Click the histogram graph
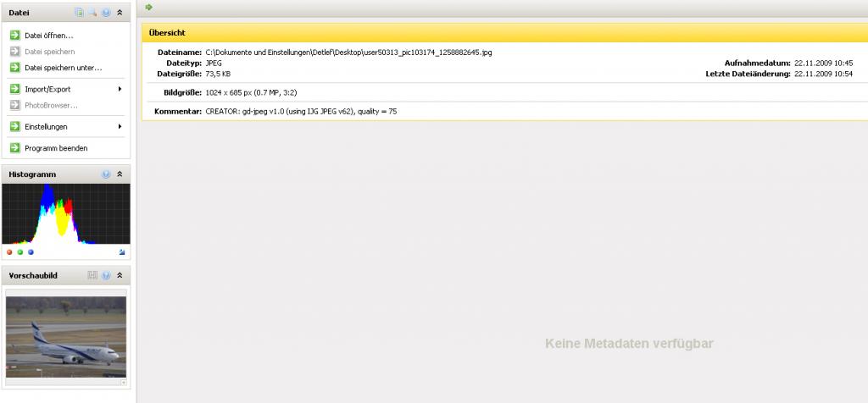 pos(66,214)
